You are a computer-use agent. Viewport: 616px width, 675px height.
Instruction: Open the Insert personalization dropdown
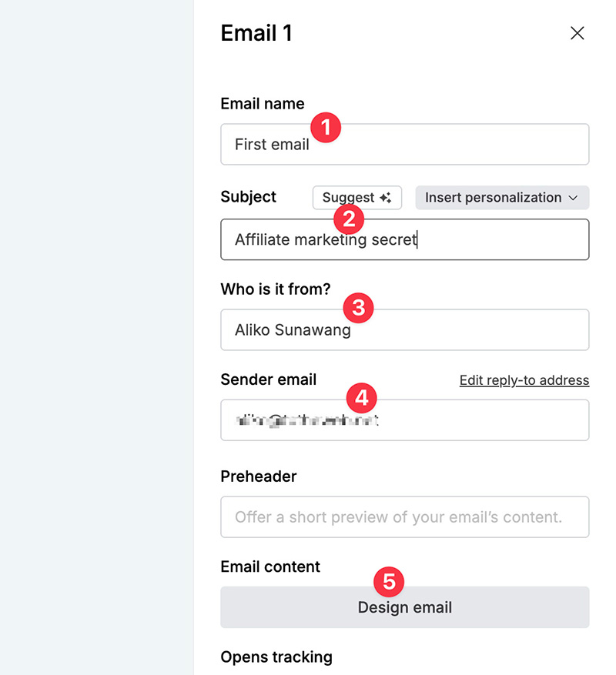[x=501, y=198]
